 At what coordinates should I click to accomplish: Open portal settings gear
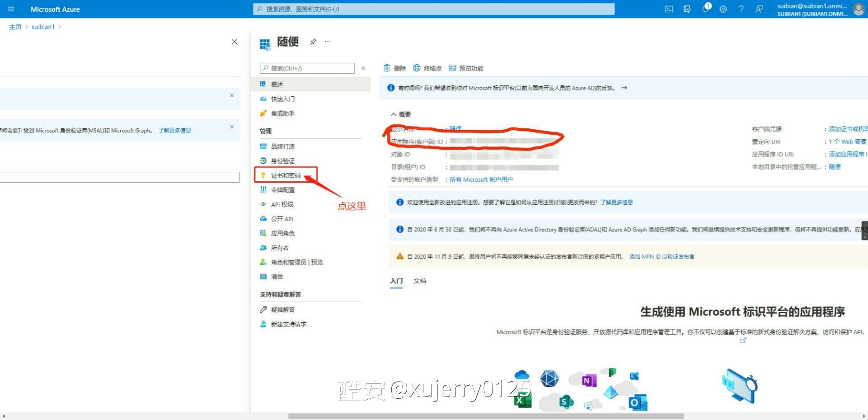tap(723, 9)
